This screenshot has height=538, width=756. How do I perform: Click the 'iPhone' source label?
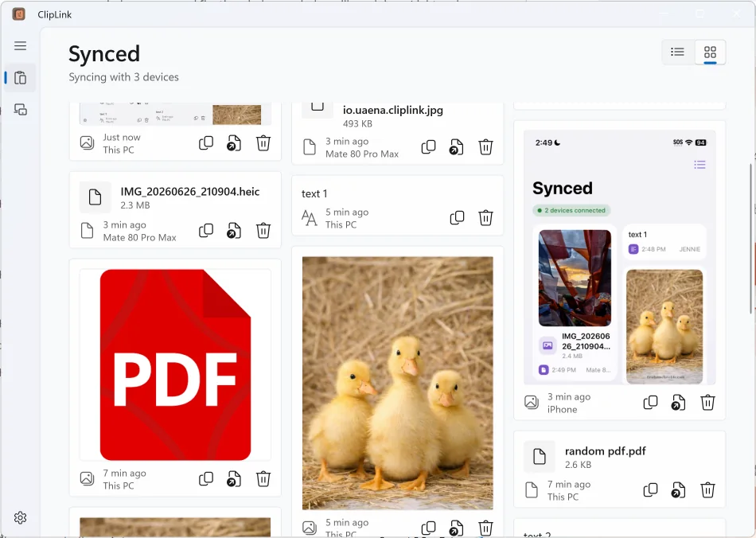[562, 409]
